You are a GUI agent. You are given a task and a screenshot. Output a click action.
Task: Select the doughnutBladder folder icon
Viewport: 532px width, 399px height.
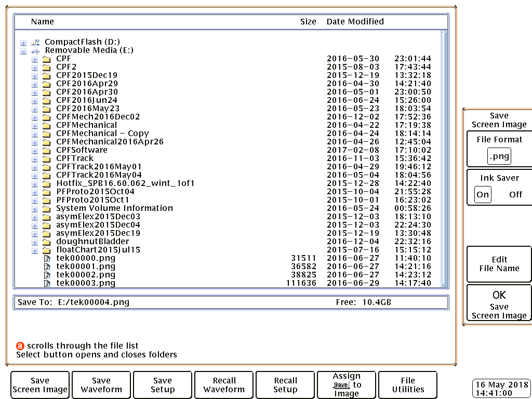click(46, 242)
